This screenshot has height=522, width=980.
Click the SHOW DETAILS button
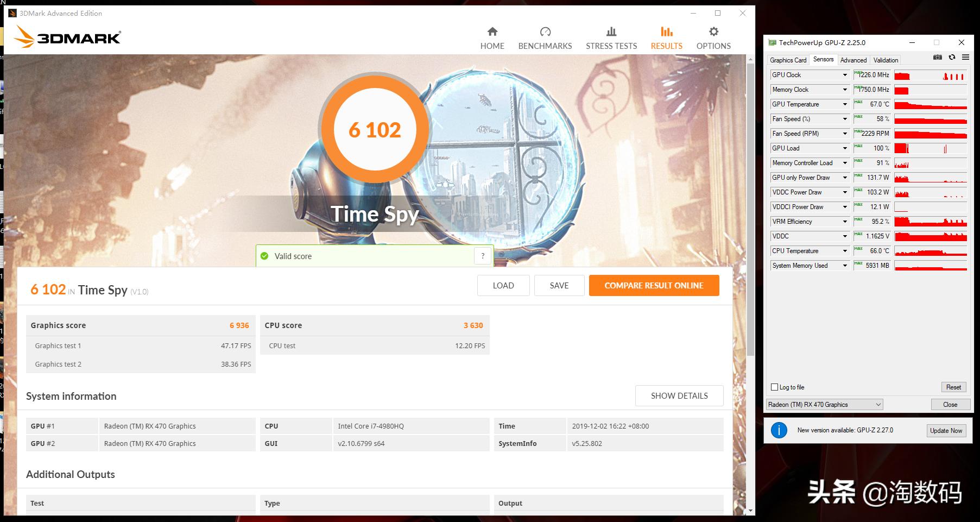[x=679, y=395]
